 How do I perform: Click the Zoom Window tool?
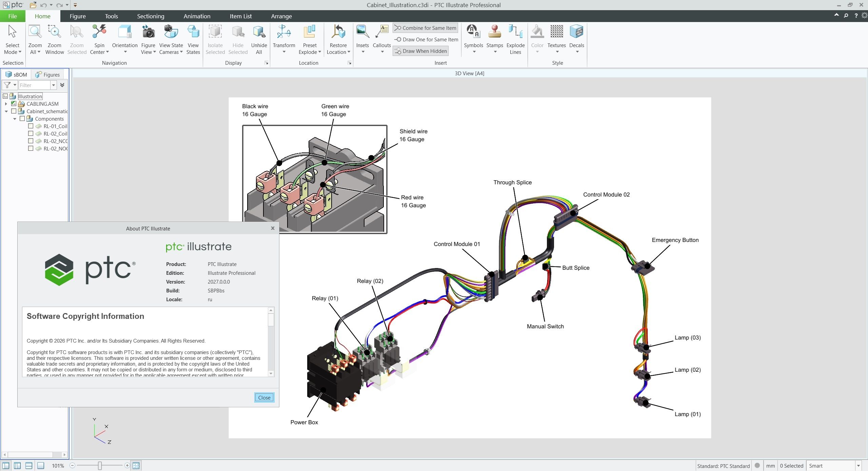click(54, 40)
